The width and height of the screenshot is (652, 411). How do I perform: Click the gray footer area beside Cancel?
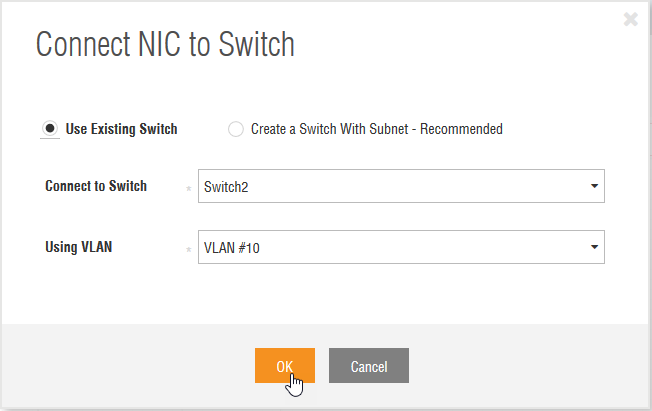520,366
